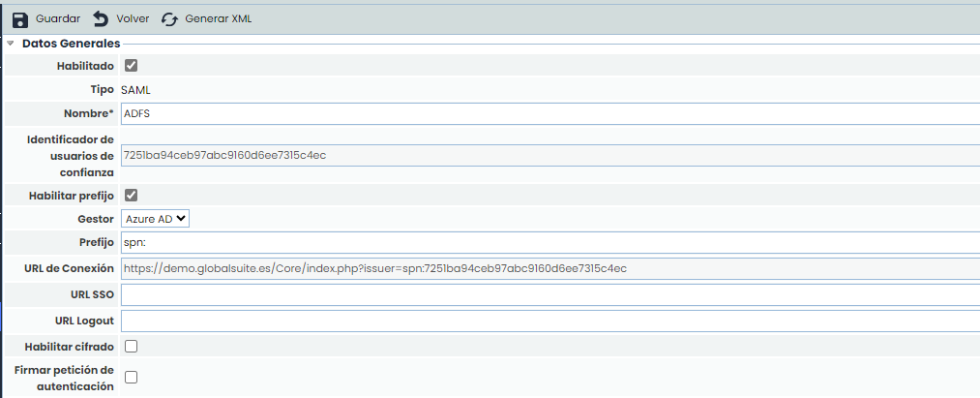Collapse the Datos Generales section

coord(11,44)
